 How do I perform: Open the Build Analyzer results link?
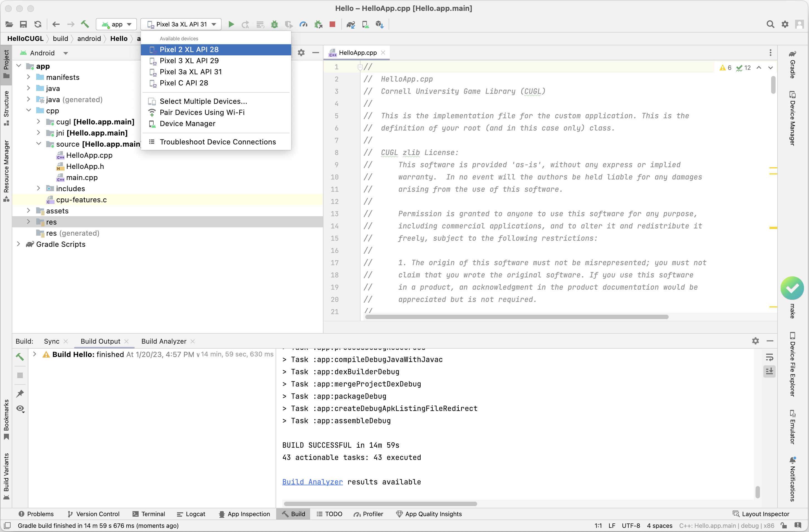pyautogui.click(x=312, y=482)
